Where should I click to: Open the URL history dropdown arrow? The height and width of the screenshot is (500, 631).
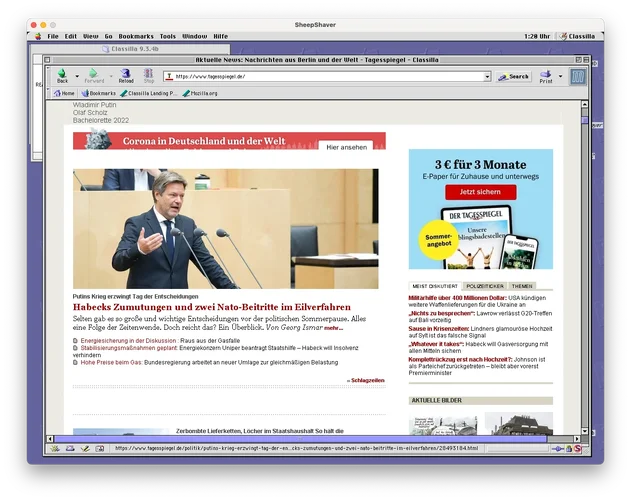(x=487, y=76)
